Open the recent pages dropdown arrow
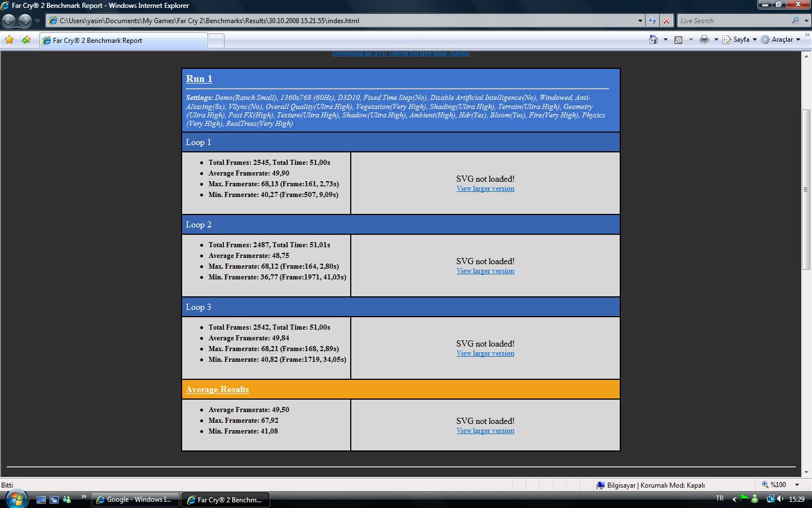This screenshot has height=508, width=812. (37, 21)
